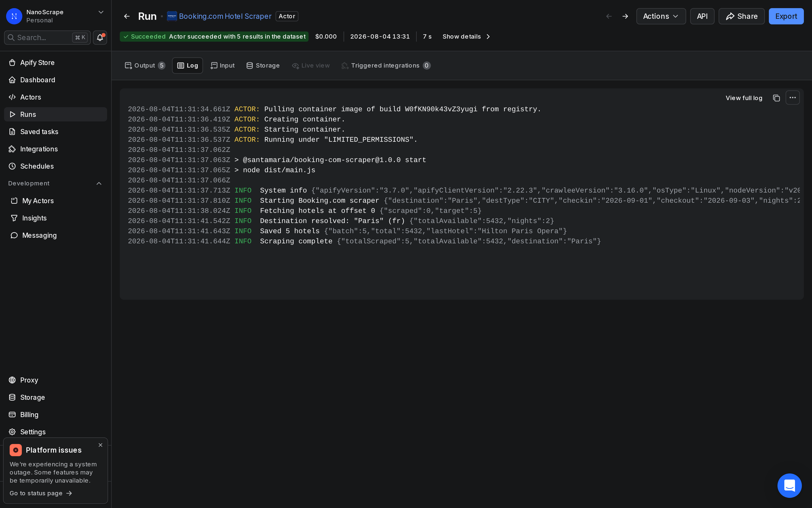Select Runs in the sidebar
Viewport: 812px width, 508px height.
55,114
